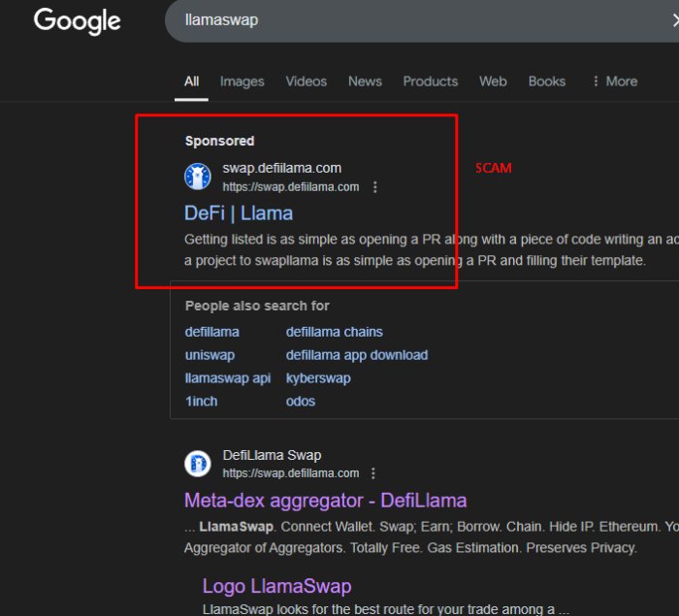Image resolution: width=679 pixels, height=616 pixels.
Task: Expand the More search filters menu
Action: click(615, 81)
